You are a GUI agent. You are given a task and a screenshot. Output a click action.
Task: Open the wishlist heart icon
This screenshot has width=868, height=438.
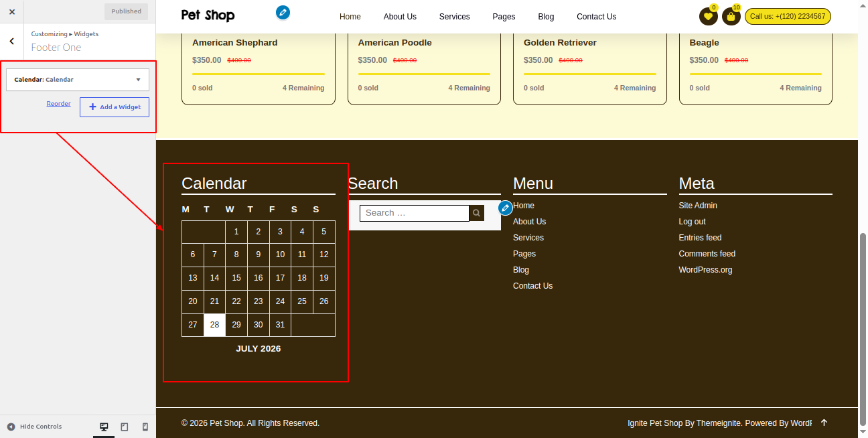tap(708, 17)
